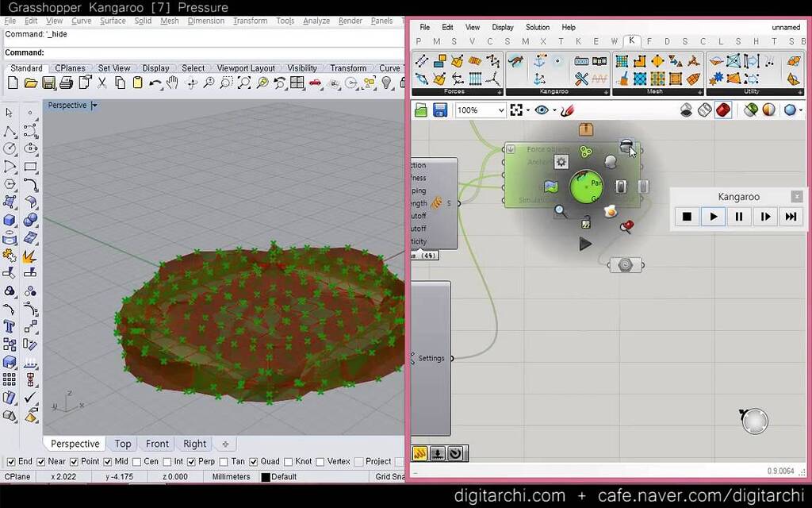Image resolution: width=812 pixels, height=508 pixels.
Task: Expand the Utility panel using its corner arrow
Action: pos(801,92)
